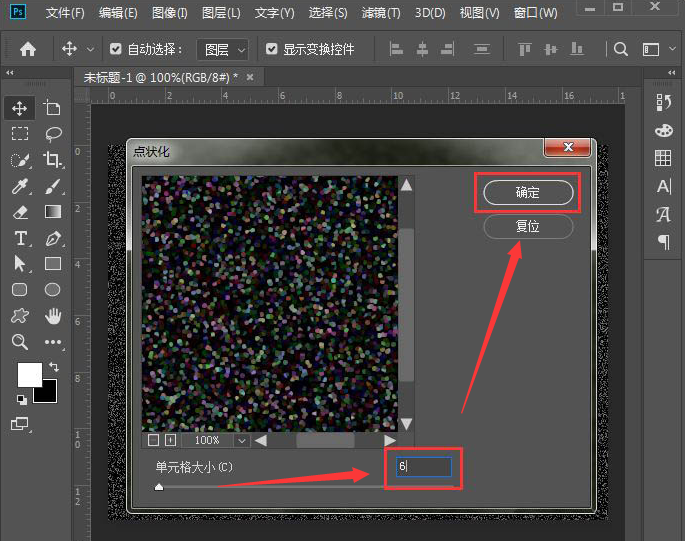Swap foreground and background colors

[x=52, y=367]
